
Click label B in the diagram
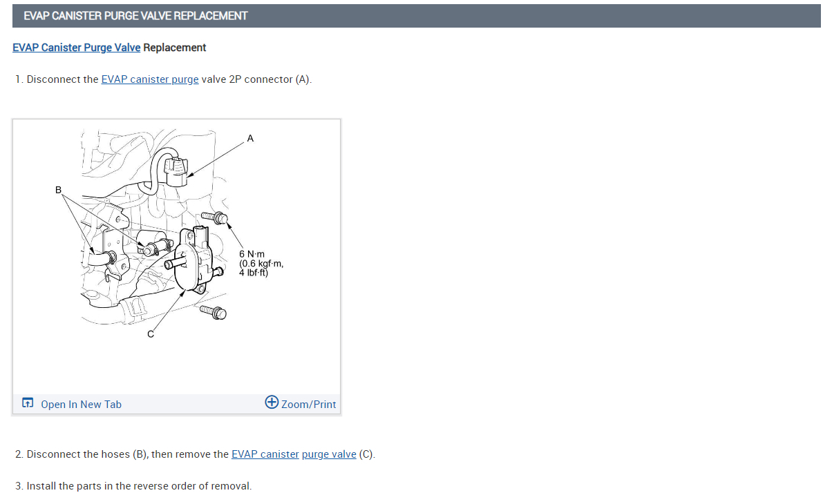coord(58,190)
